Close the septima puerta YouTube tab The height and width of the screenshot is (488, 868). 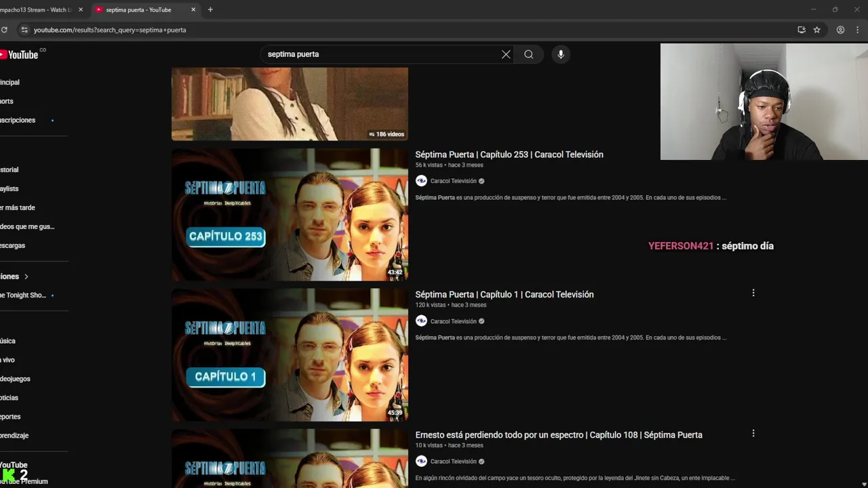193,9
